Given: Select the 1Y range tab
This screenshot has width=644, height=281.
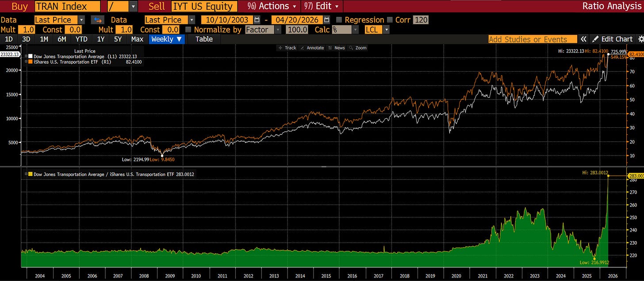Looking at the screenshot, I should point(101,39).
